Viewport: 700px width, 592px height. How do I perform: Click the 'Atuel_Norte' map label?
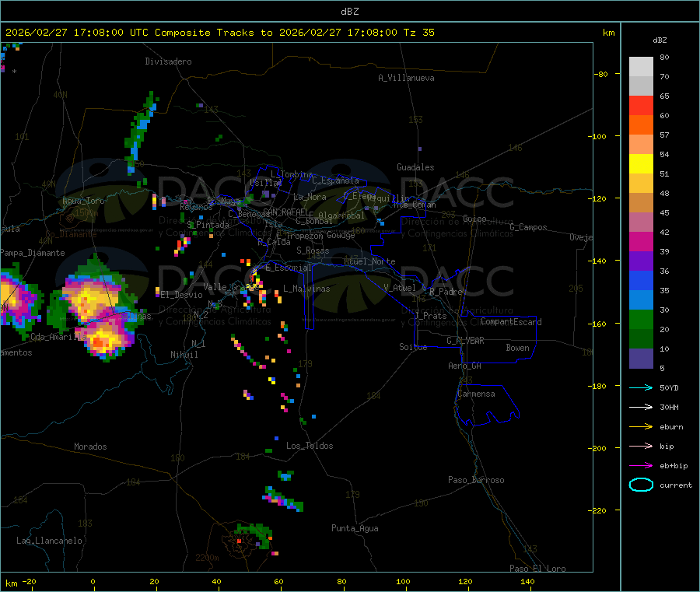(369, 261)
